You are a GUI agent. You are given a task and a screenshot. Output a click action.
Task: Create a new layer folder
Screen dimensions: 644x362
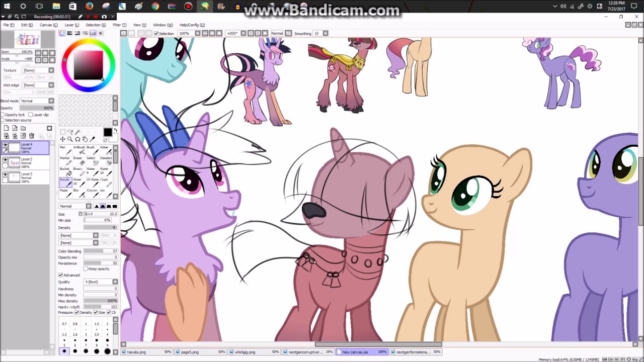click(23, 129)
